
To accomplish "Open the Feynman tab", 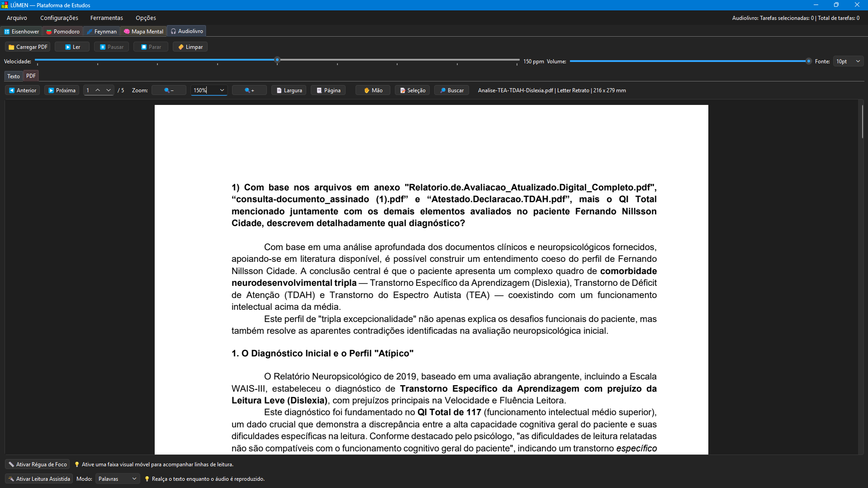I will pyautogui.click(x=101, y=32).
